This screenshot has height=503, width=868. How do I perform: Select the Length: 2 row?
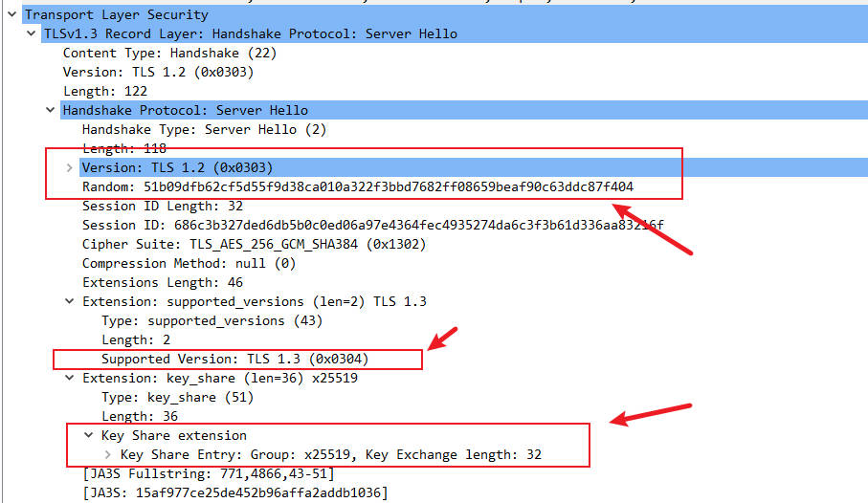(x=136, y=339)
